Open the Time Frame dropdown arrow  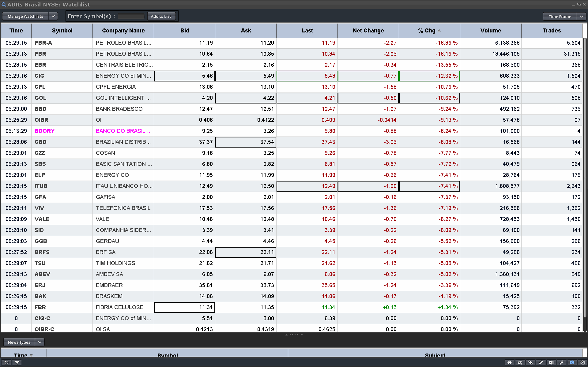pyautogui.click(x=581, y=17)
